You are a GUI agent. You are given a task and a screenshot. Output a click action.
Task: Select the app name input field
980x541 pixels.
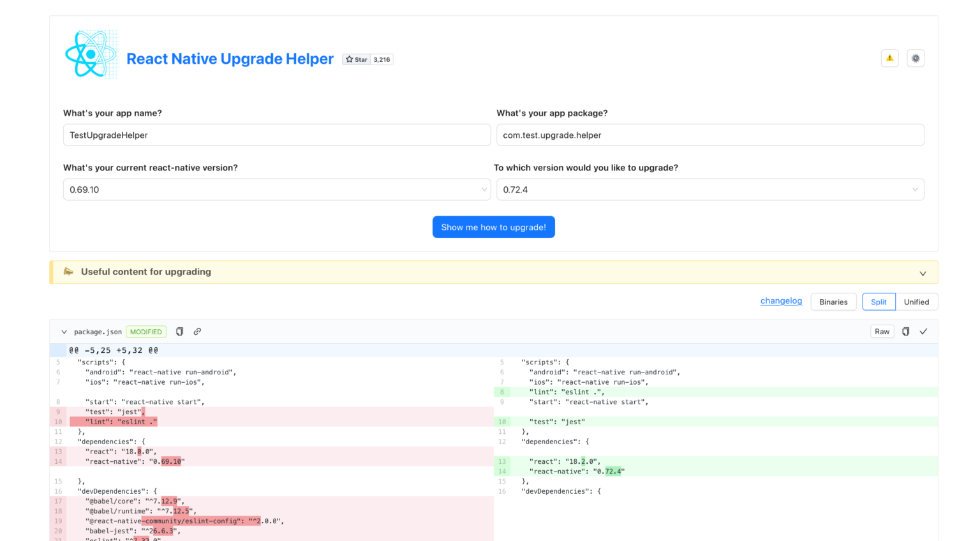click(277, 135)
